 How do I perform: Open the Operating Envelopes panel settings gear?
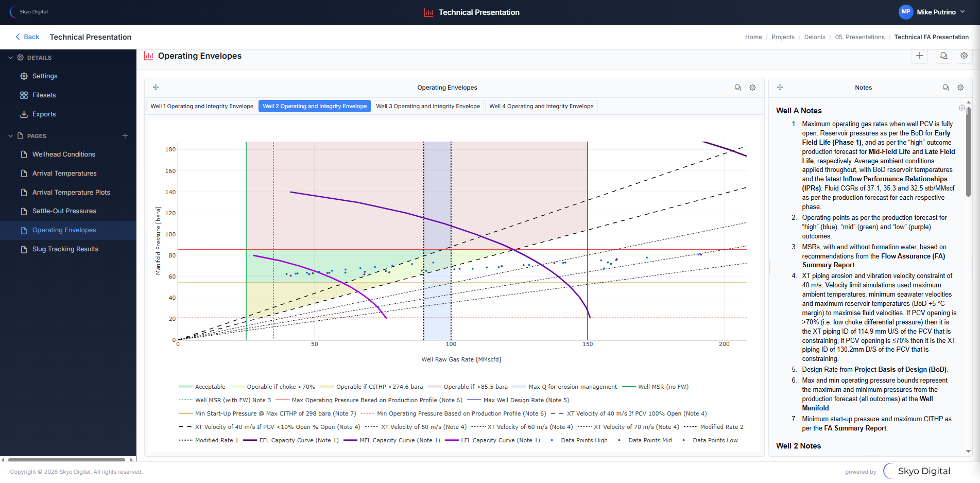(x=752, y=88)
